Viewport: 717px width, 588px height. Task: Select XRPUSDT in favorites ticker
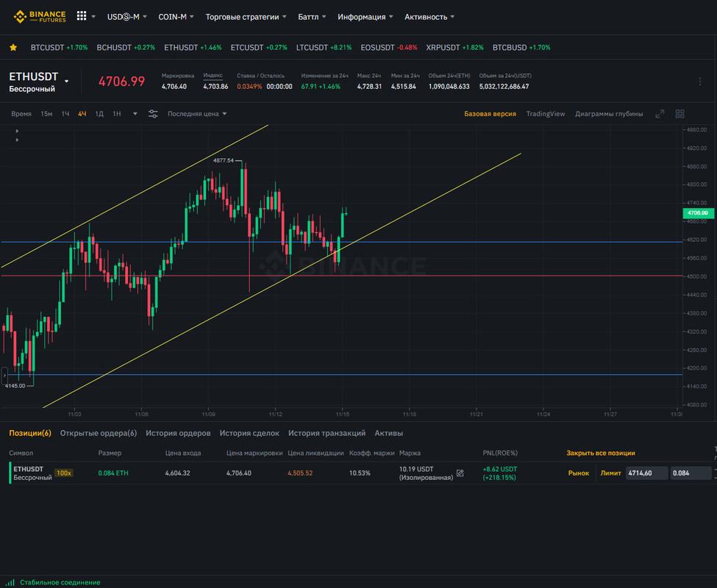tap(454, 48)
